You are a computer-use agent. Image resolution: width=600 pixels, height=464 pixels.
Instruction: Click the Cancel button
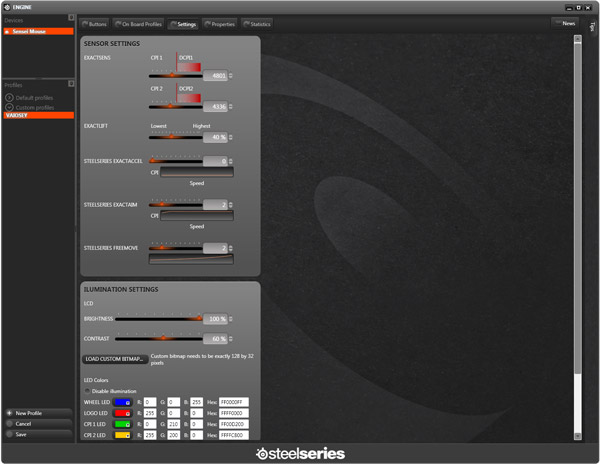(38, 424)
